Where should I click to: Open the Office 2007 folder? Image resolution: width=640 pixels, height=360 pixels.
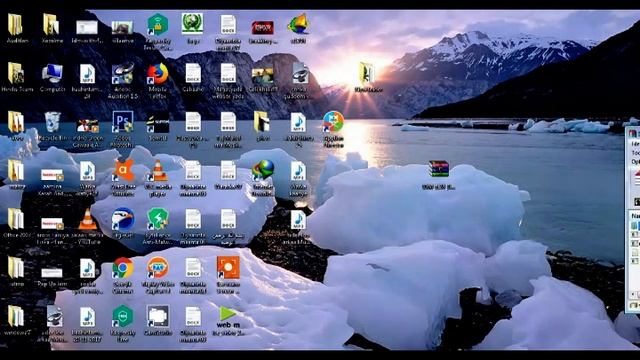click(16, 220)
